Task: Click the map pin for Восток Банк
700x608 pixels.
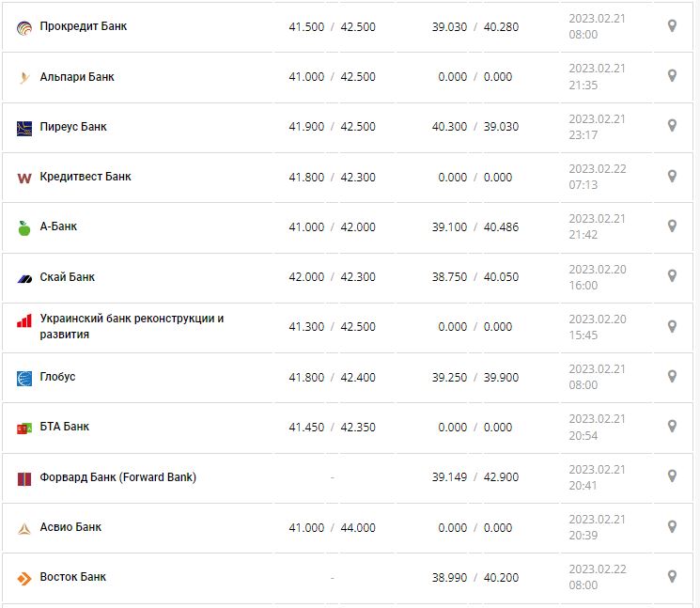Action: point(672,577)
